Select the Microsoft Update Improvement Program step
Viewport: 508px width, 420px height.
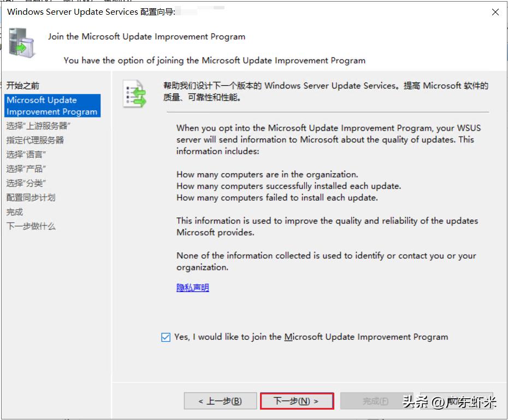click(52, 105)
